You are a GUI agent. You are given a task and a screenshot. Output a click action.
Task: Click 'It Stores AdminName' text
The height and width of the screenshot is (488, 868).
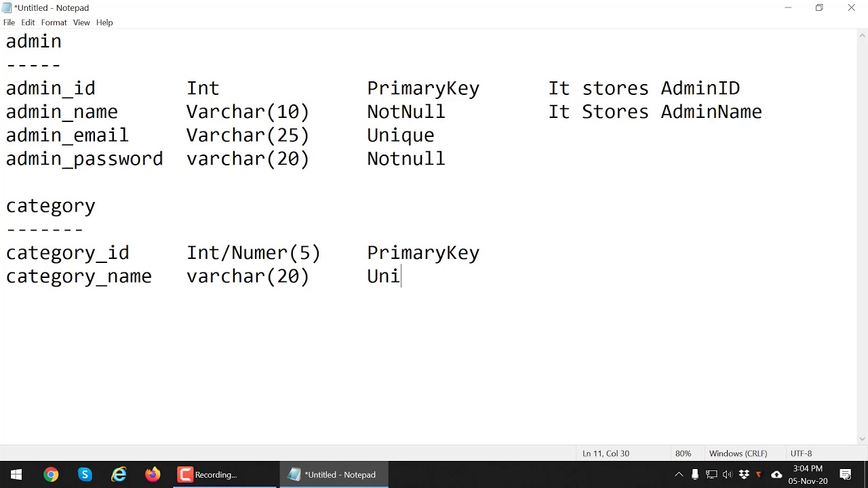[x=655, y=112]
